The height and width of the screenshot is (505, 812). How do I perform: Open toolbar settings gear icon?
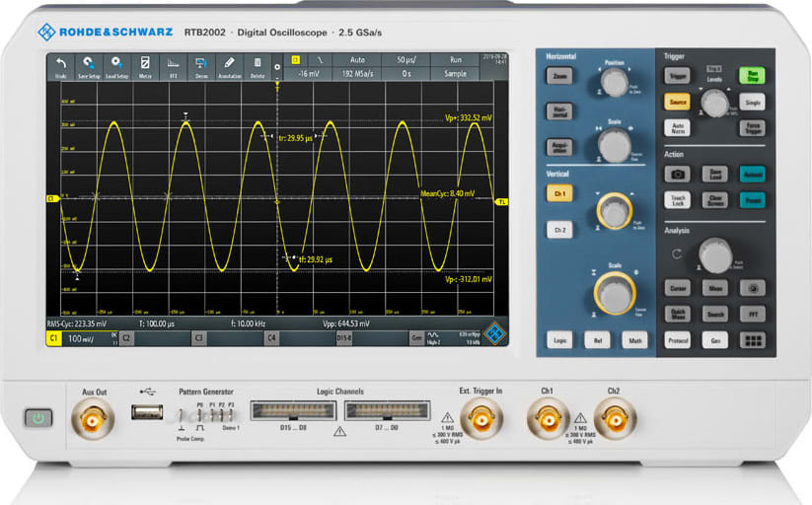[277, 67]
